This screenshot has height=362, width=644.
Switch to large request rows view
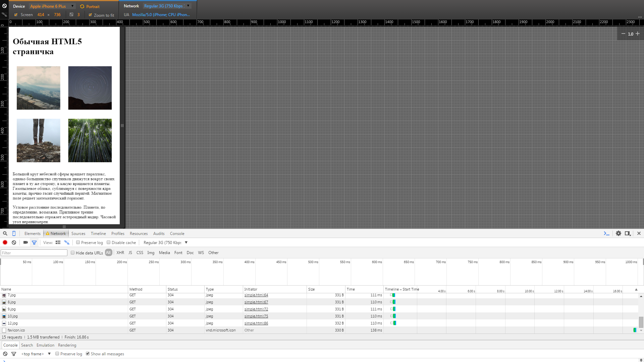[x=58, y=243]
